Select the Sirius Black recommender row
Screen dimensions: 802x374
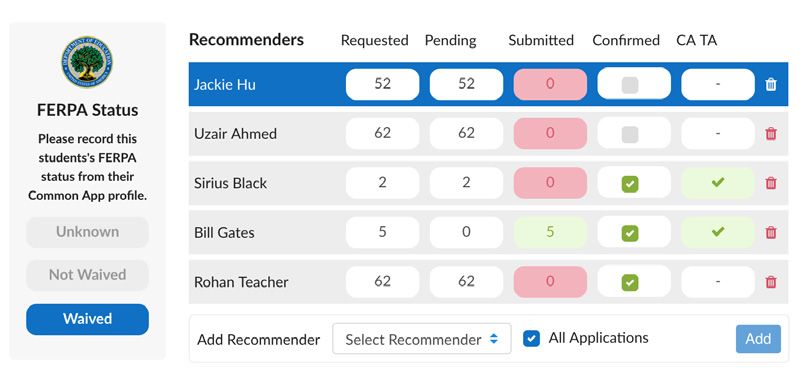pos(488,183)
